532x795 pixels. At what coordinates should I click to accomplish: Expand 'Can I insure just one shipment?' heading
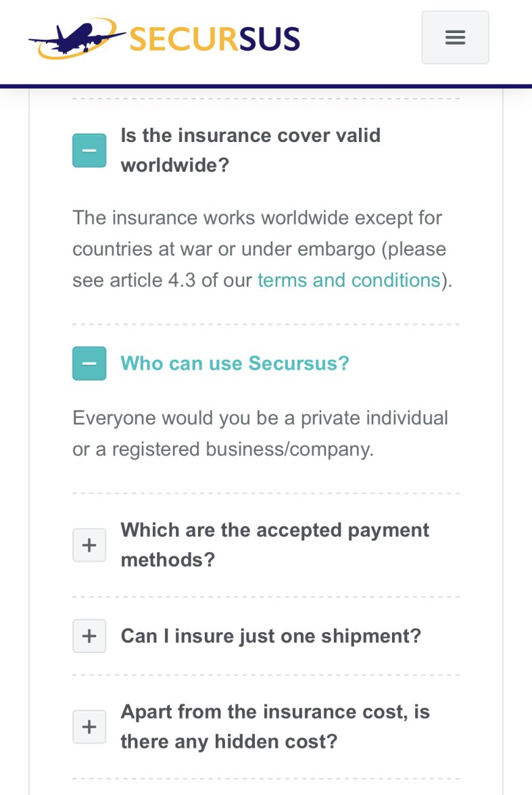(x=270, y=636)
